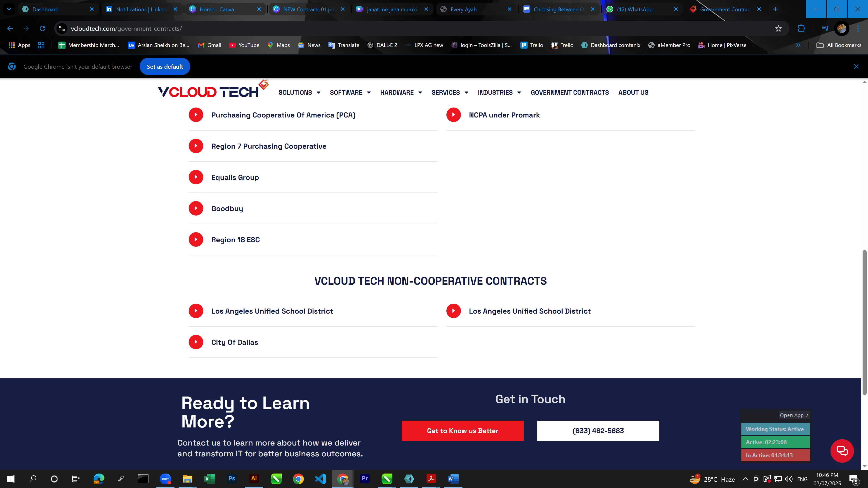Expand the INDUSTRIES menu
Screen dimensions: 868x488
coord(499,92)
